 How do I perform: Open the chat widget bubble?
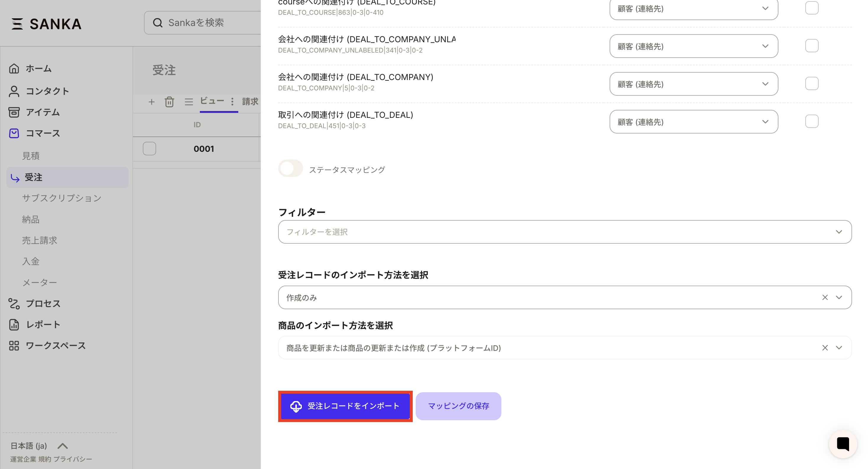pos(843,444)
